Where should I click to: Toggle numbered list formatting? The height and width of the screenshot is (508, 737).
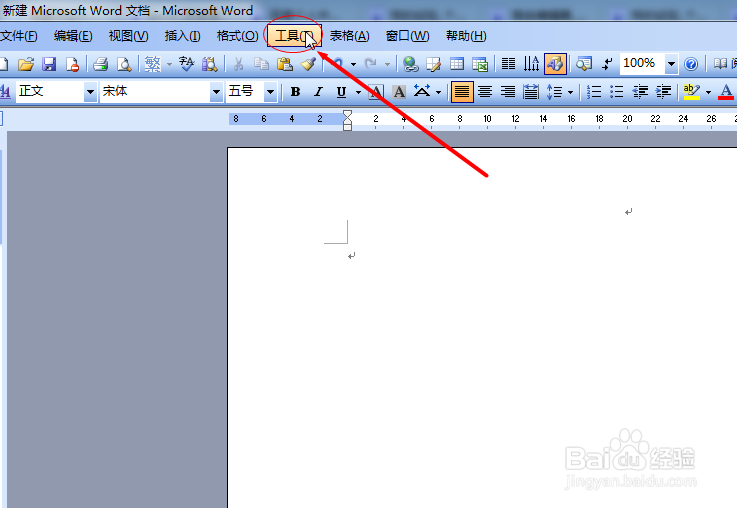tap(594, 92)
